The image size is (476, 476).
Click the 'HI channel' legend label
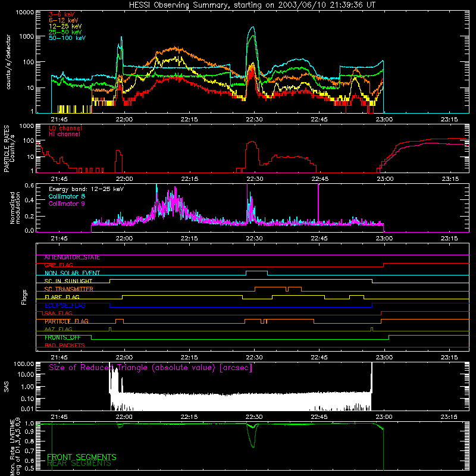pyautogui.click(x=65, y=134)
